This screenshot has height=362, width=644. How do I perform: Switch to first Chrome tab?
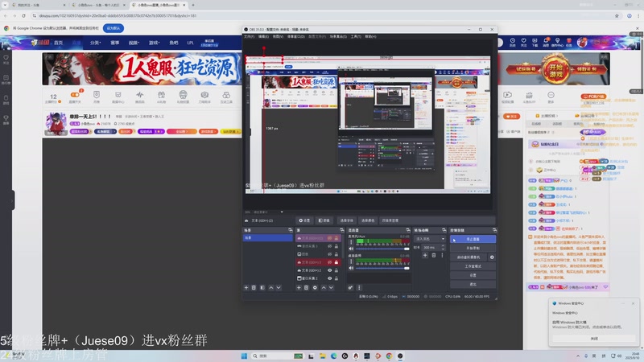click(x=37, y=5)
